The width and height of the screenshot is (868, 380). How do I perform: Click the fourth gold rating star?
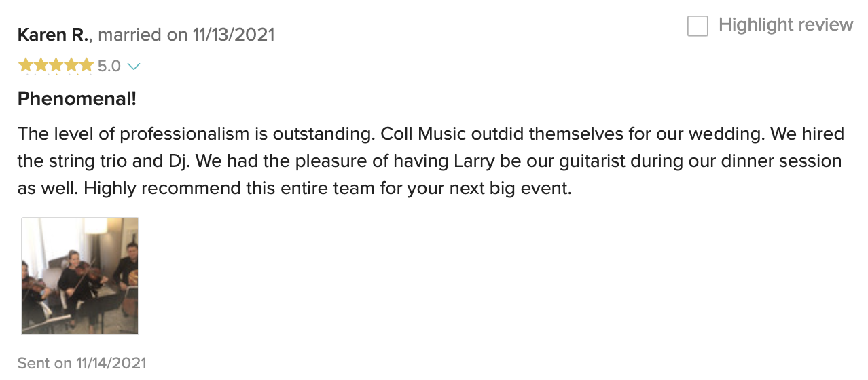71,65
